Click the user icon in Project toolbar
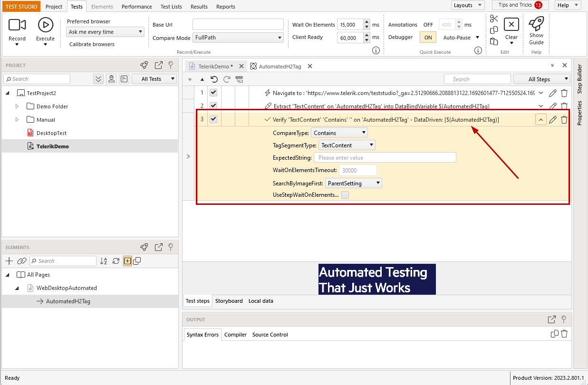Screen dimensions: 588x385 coord(111,79)
